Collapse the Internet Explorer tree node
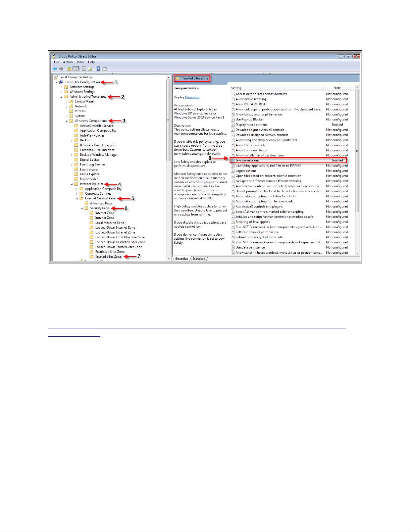The width and height of the screenshot is (411, 532). point(72,184)
